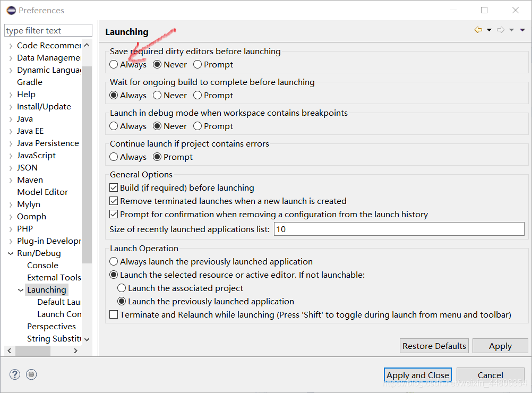Click the Apply and Close button
The image size is (532, 393).
pos(418,375)
